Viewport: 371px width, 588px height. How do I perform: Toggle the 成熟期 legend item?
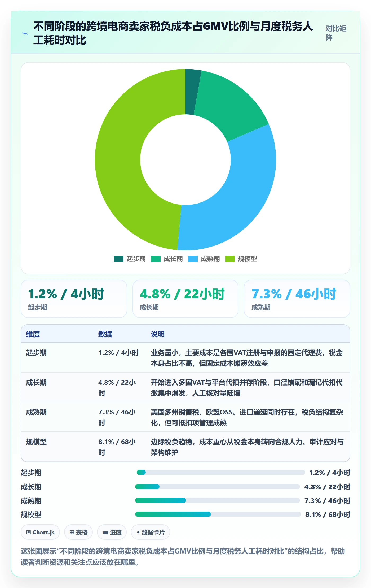(204, 259)
